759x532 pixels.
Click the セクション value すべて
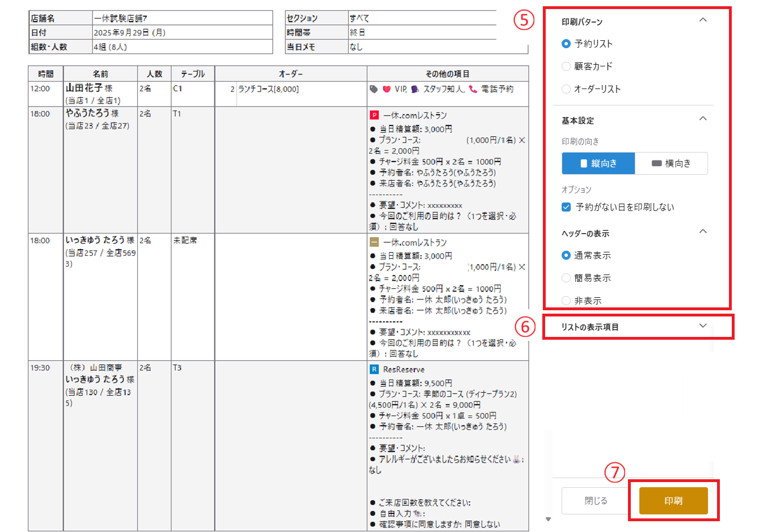pos(359,18)
